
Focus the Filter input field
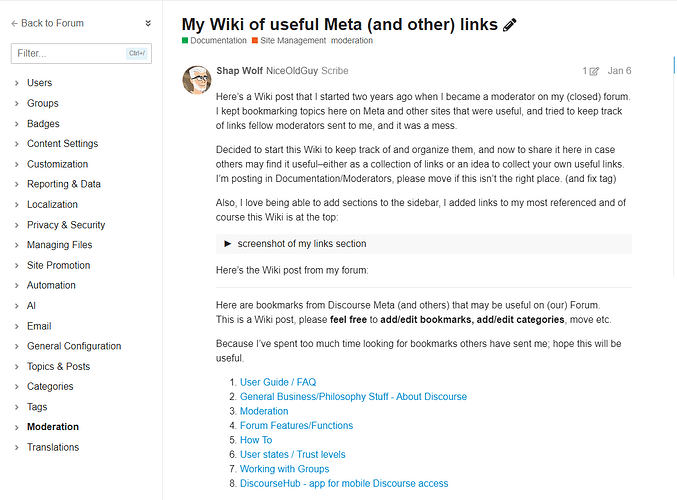(x=81, y=54)
